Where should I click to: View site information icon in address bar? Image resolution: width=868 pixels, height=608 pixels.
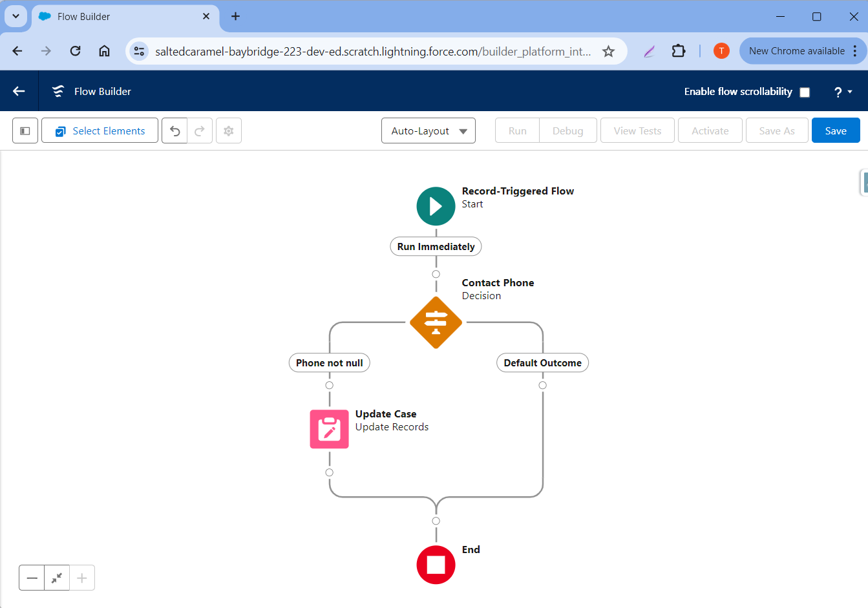(139, 51)
